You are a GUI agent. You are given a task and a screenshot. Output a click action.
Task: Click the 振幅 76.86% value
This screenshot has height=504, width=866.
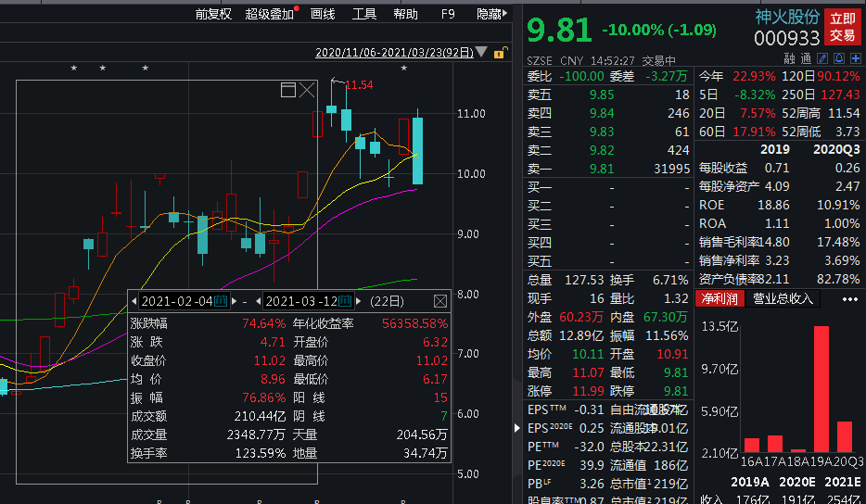click(x=264, y=397)
